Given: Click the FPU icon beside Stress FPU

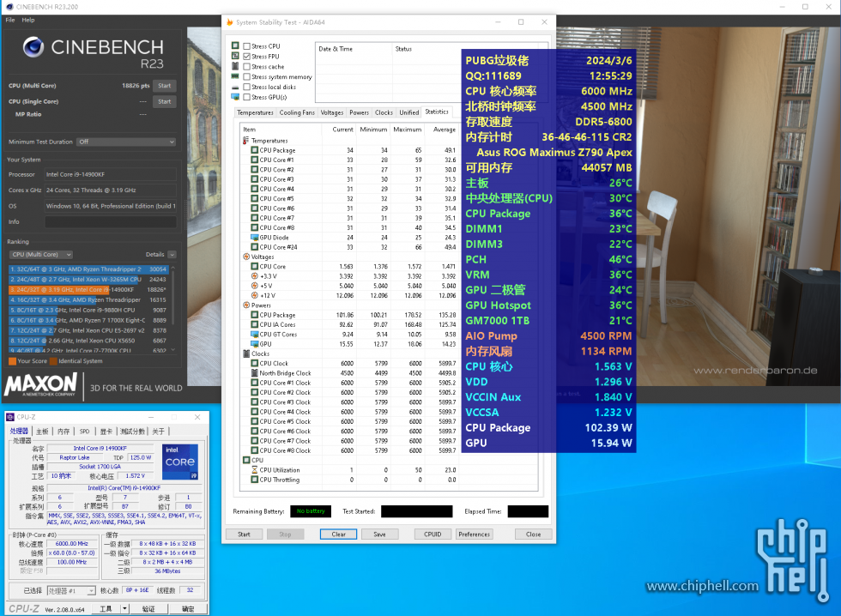Looking at the screenshot, I should 235,56.
